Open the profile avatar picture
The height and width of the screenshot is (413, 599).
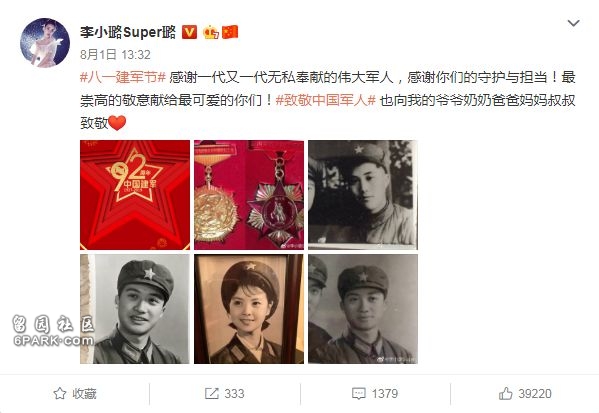tap(45, 43)
